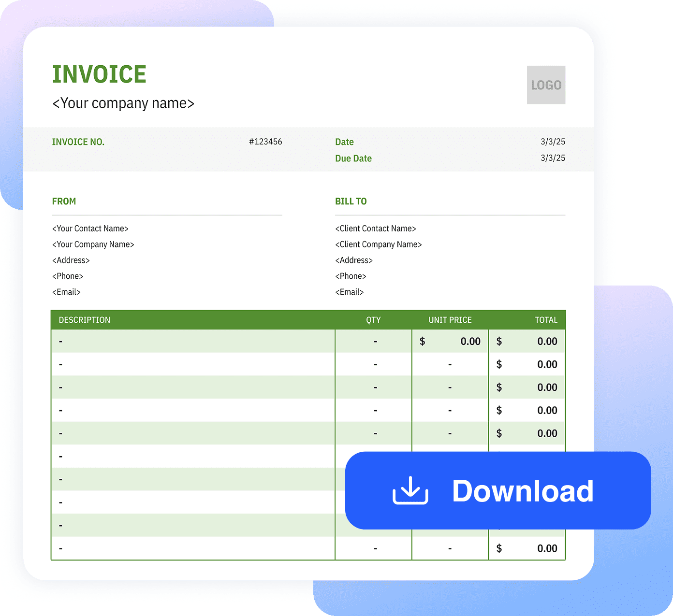This screenshot has height=616, width=673.
Task: Click the Date value 3/3/25
Action: point(553,142)
